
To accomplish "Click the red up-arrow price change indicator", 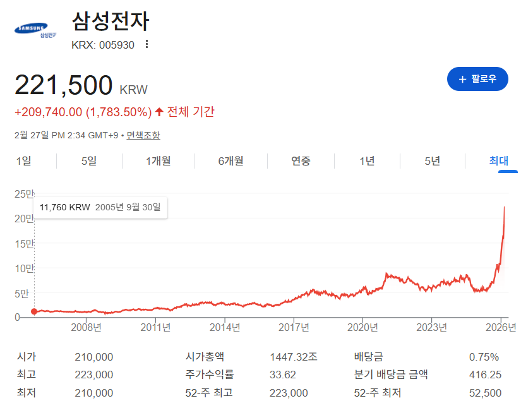I will pyautogui.click(x=159, y=112).
